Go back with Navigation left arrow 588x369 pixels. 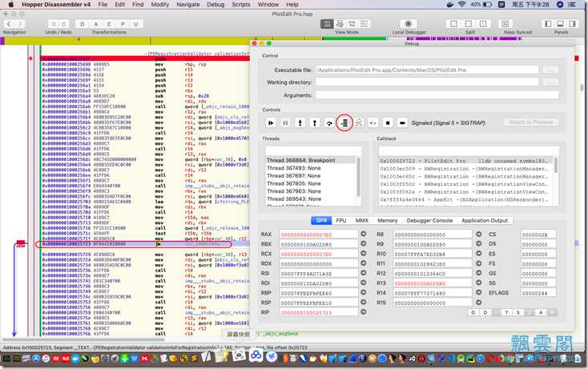click(x=9, y=24)
